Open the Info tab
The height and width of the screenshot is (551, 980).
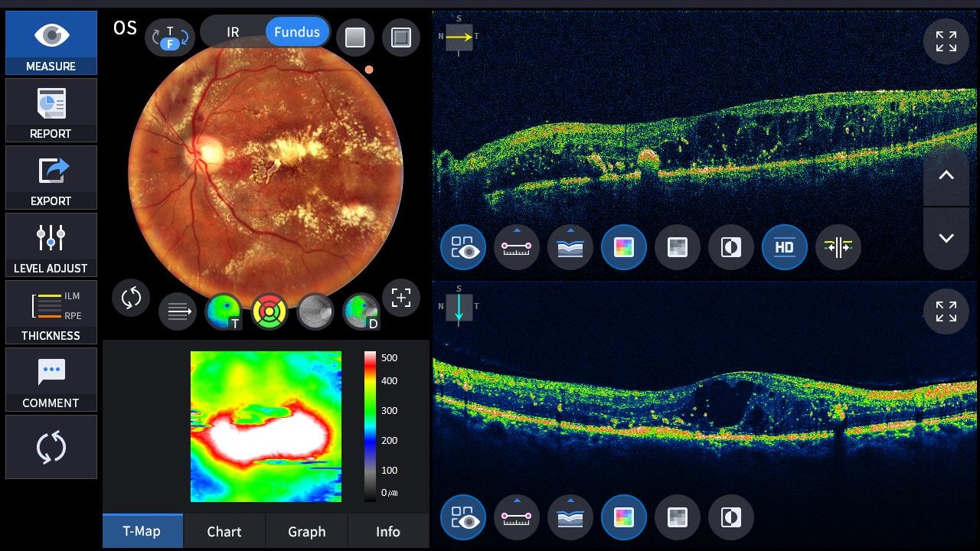pos(387,531)
